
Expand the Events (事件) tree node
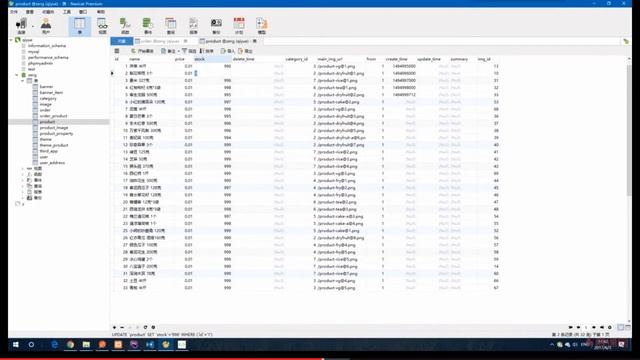pos(23,180)
